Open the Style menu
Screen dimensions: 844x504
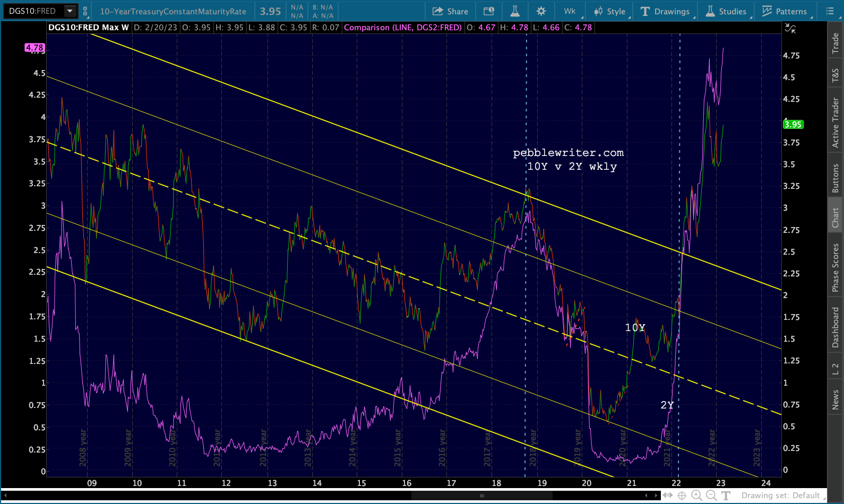(x=611, y=11)
